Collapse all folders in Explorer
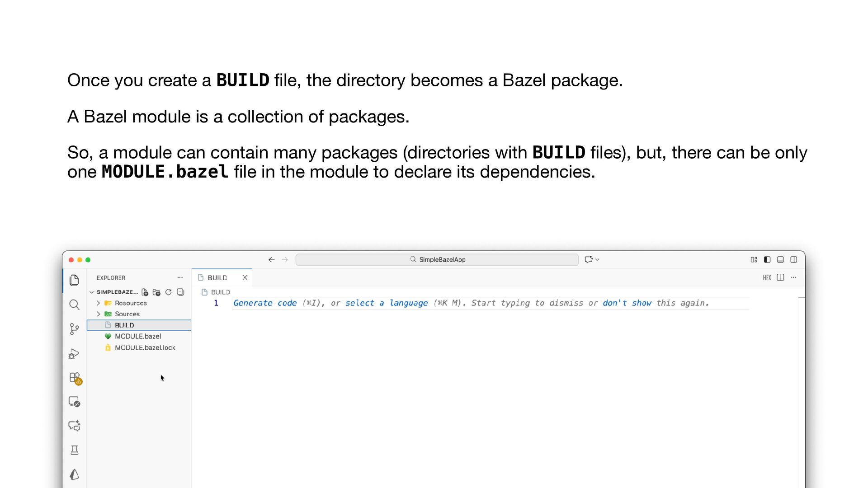This screenshot has width=868, height=488. pyautogui.click(x=180, y=292)
